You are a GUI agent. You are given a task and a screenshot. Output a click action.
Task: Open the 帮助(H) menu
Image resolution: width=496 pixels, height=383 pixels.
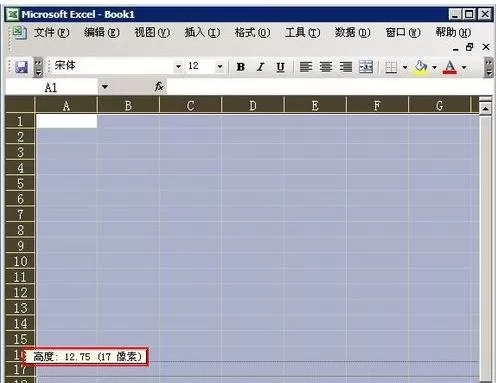point(453,33)
